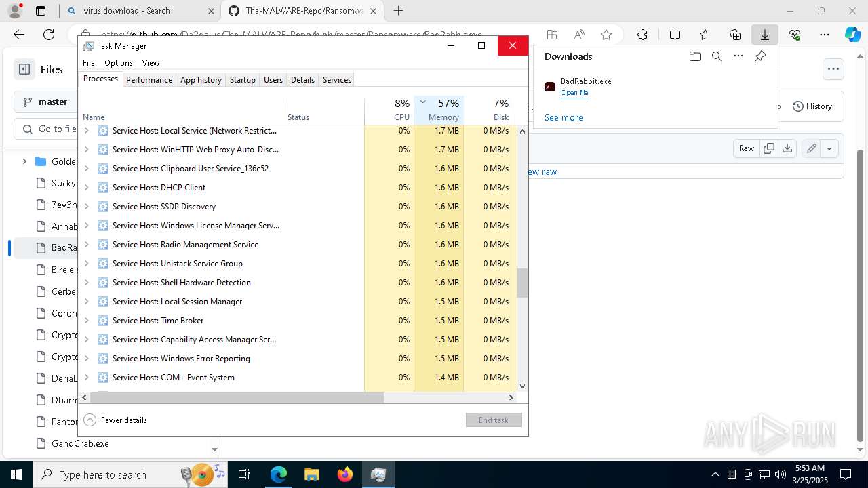Click See more in Downloads panel
The height and width of the screenshot is (488, 868).
point(564,117)
